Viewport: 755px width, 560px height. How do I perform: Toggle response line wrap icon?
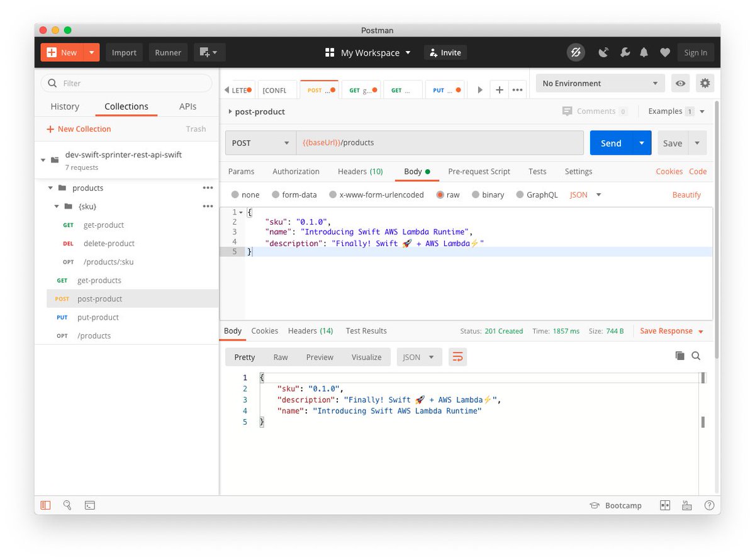click(x=458, y=357)
